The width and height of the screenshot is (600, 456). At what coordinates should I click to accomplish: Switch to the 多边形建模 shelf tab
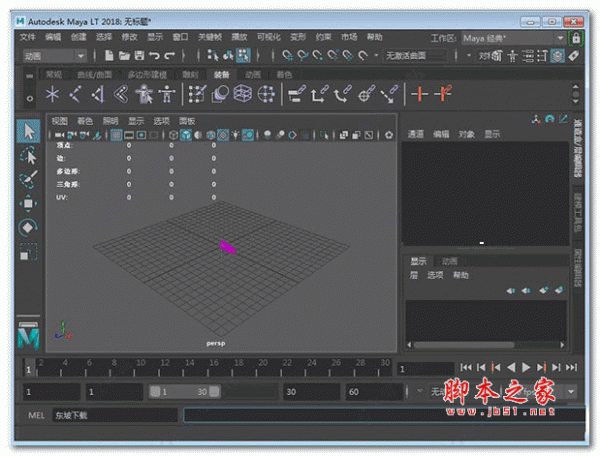148,74
